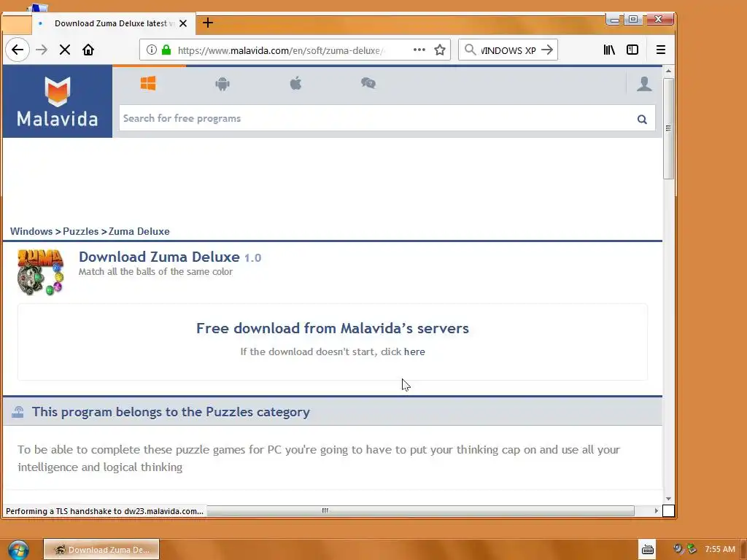Click 'Match all the balls of the same color'
The image size is (747, 560).
(x=156, y=272)
